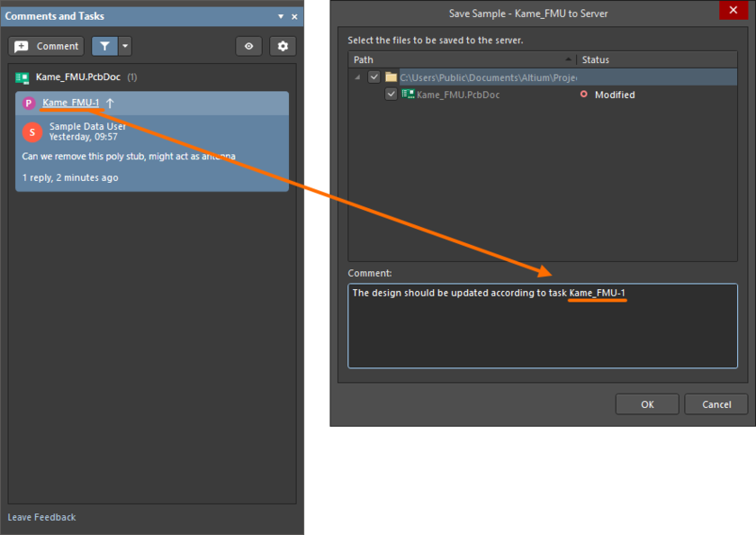Click the purple P task badge icon
Image resolution: width=756 pixels, height=535 pixels.
point(29,104)
